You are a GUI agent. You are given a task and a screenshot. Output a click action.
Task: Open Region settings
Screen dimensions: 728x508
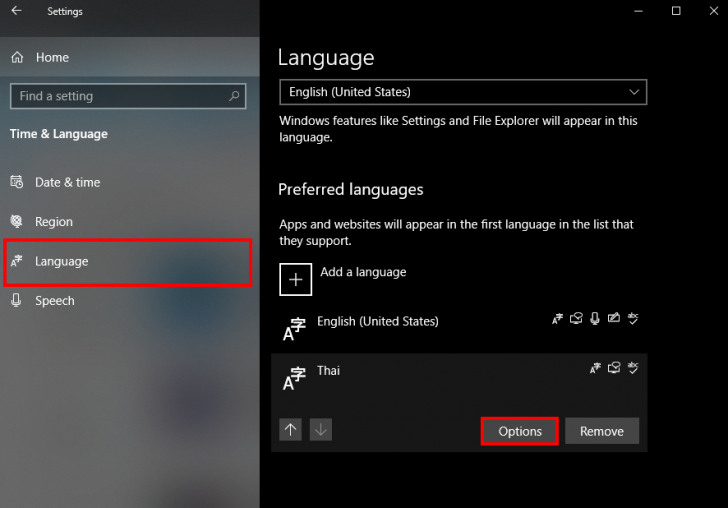pos(130,221)
